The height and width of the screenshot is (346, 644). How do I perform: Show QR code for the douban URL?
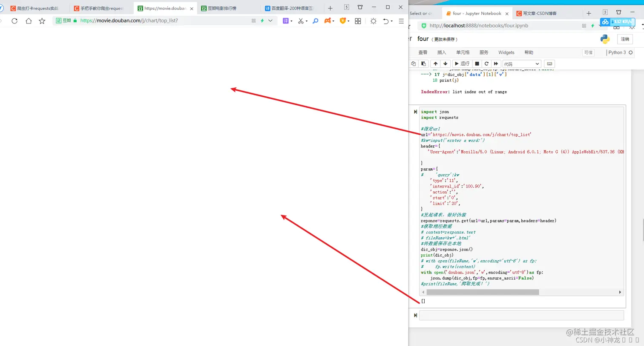click(254, 21)
